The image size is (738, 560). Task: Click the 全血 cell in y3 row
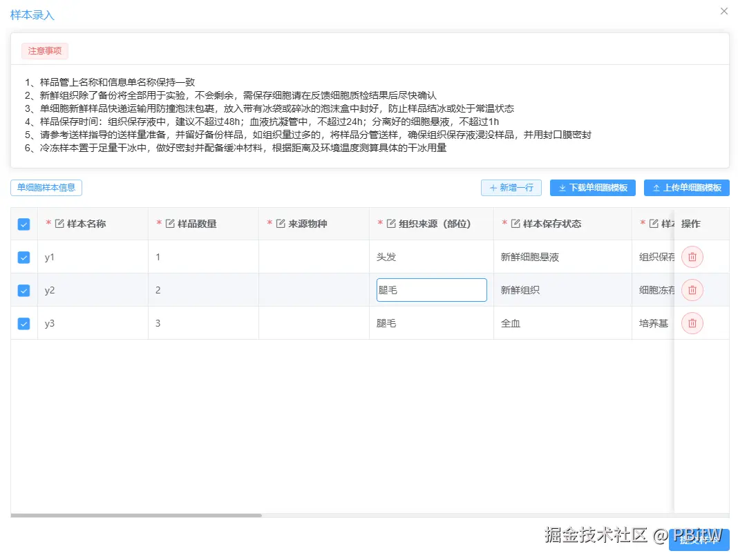tap(562, 323)
